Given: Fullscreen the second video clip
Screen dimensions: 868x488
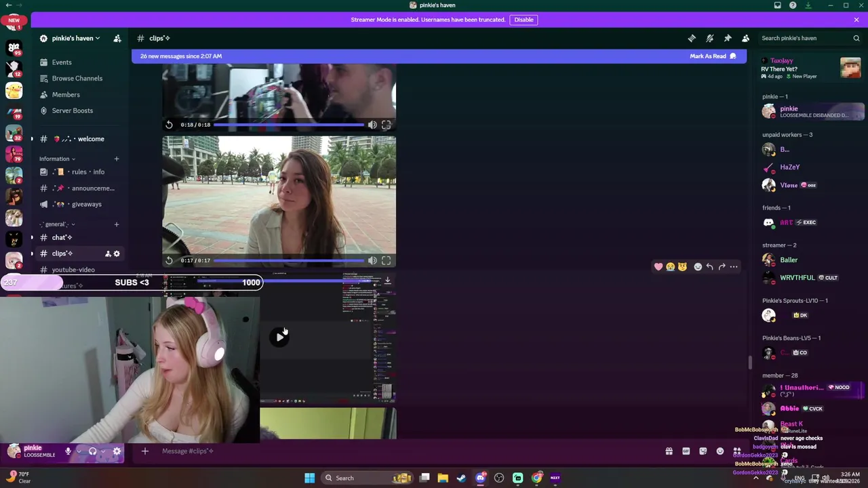Looking at the screenshot, I should pos(386,260).
